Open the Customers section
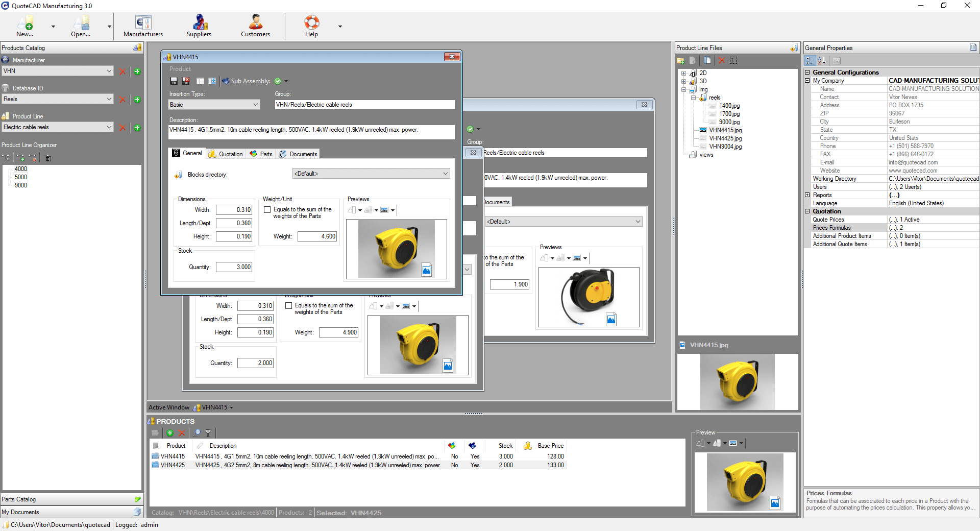Image resolution: width=980 pixels, height=531 pixels. click(x=255, y=27)
